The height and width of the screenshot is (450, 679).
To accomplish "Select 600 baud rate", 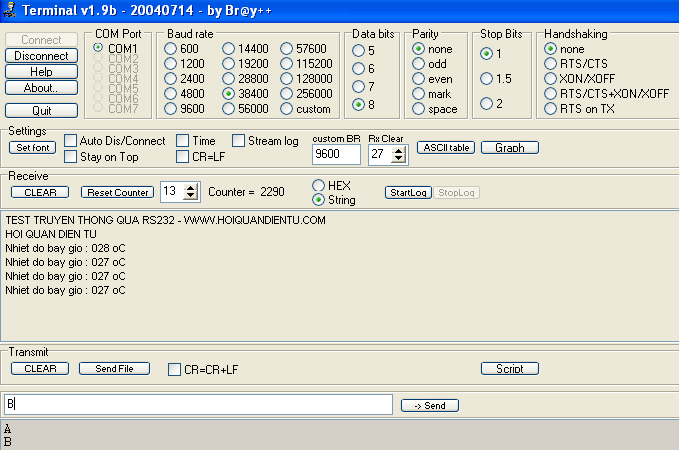I will pyautogui.click(x=171, y=49).
